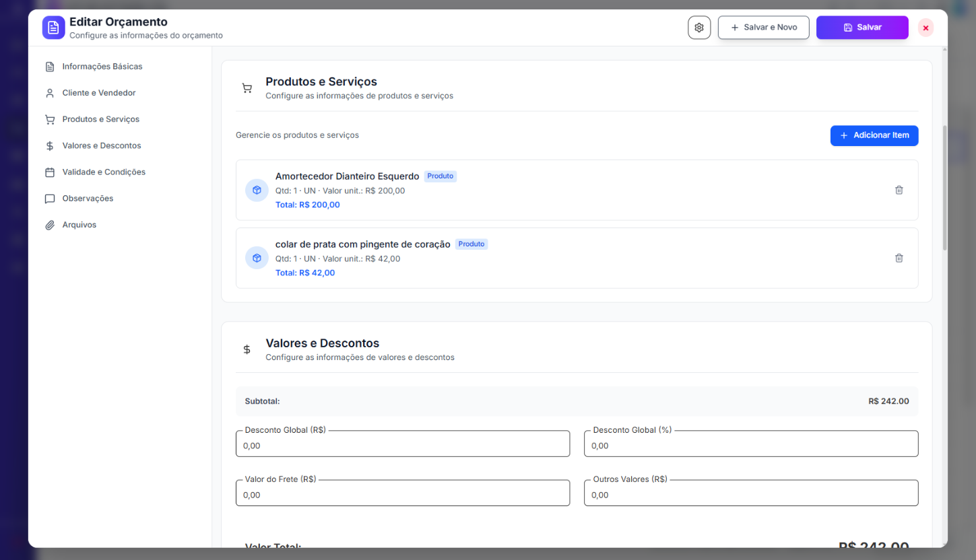Click the Observações speech bubble icon

(50, 199)
